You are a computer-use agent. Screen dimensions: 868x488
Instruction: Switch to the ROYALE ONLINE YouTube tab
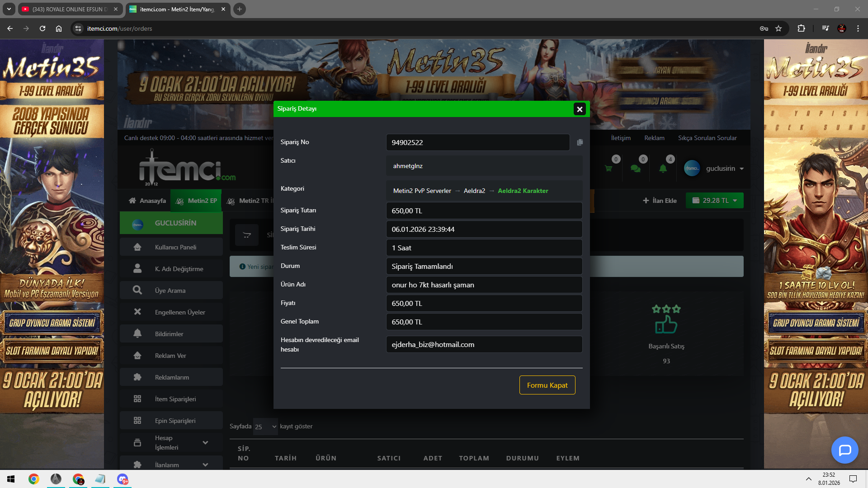(70, 9)
